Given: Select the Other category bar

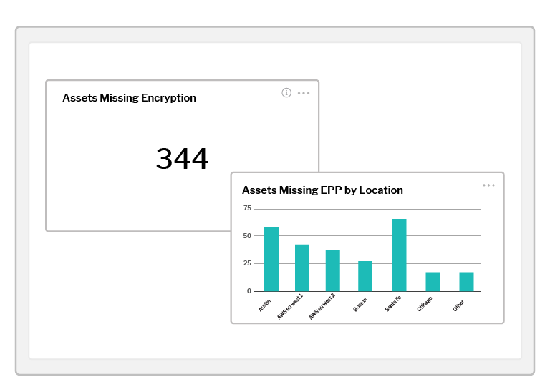Looking at the screenshot, I should coord(466,281).
